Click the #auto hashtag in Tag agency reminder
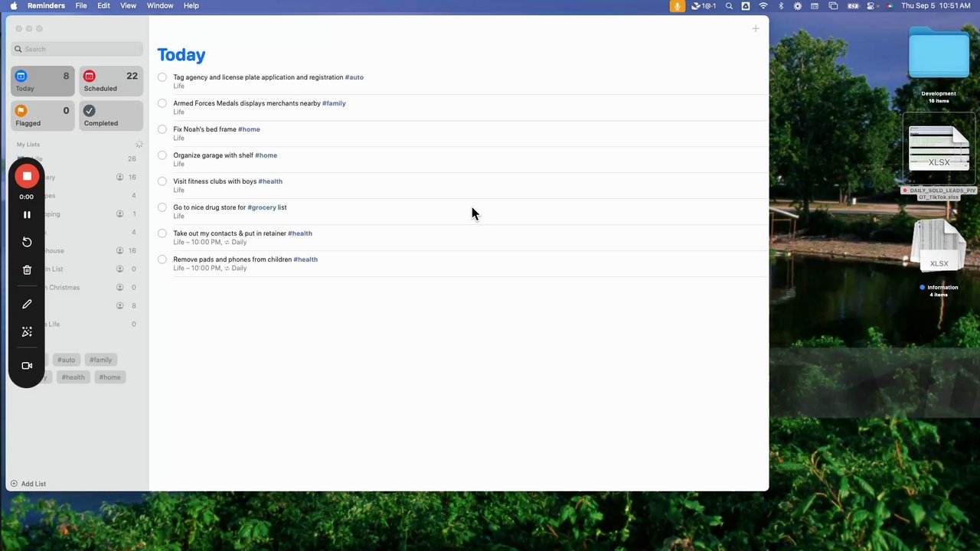Viewport: 980px width, 551px height. 354,77
